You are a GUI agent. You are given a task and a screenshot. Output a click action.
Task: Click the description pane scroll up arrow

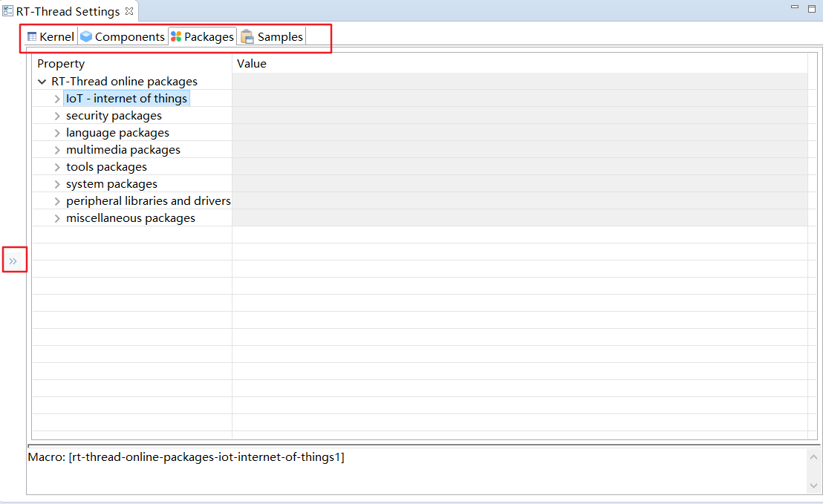(813, 457)
